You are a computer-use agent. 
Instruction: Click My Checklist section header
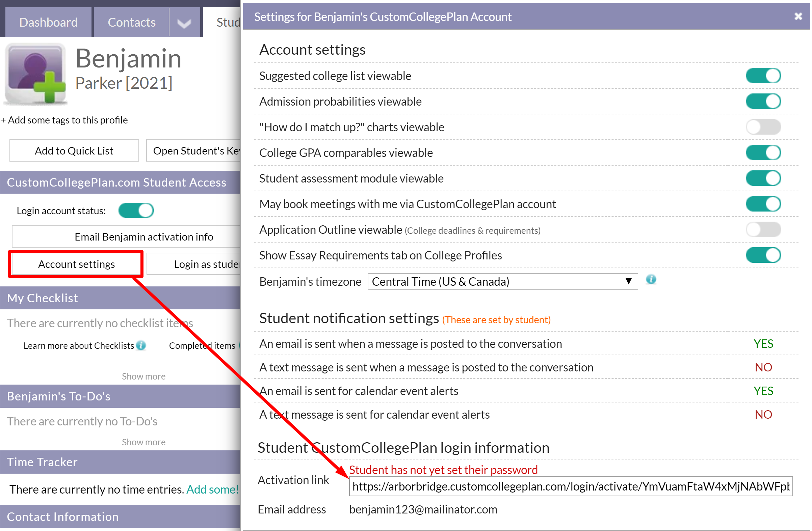tap(120, 298)
